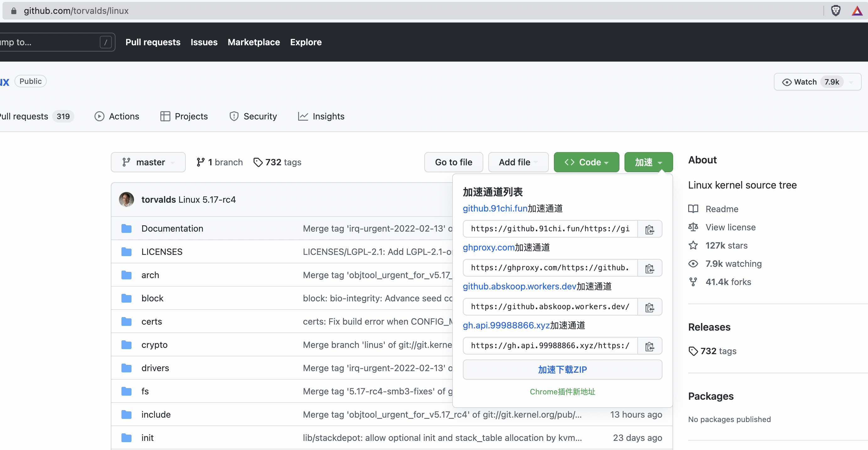Image resolution: width=868 pixels, height=450 pixels.
Task: Expand the green Code dropdown
Action: pos(586,162)
